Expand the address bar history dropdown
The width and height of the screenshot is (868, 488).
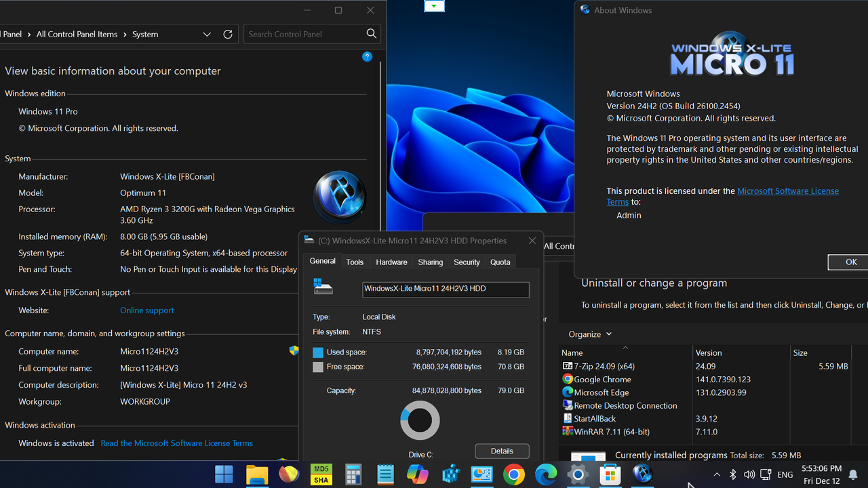coord(207,34)
